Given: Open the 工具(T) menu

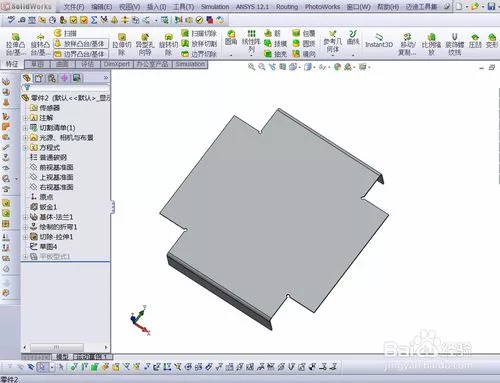Looking at the screenshot, I should point(183,7).
